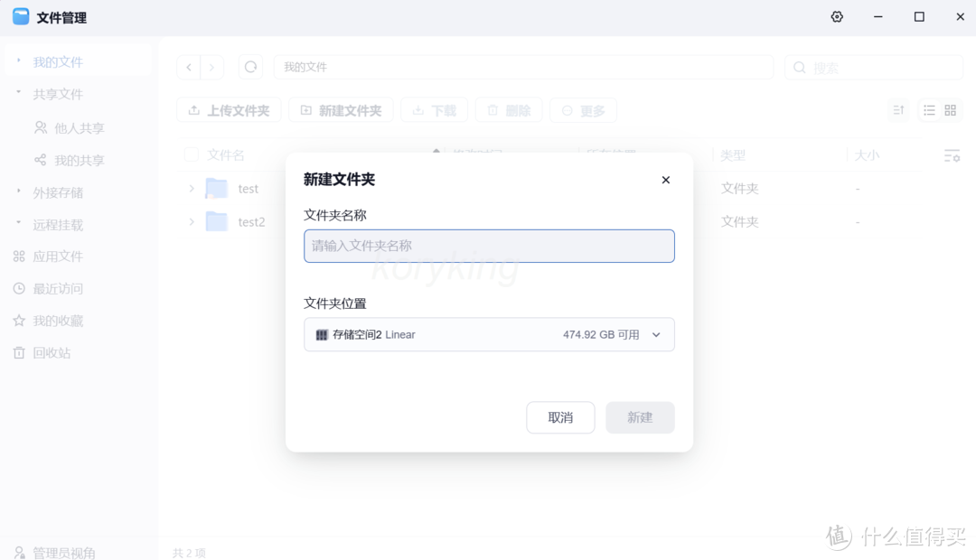Expand the 共享文件 section in the sidebar
Viewport: 976px width, 560px height.
click(x=52, y=94)
